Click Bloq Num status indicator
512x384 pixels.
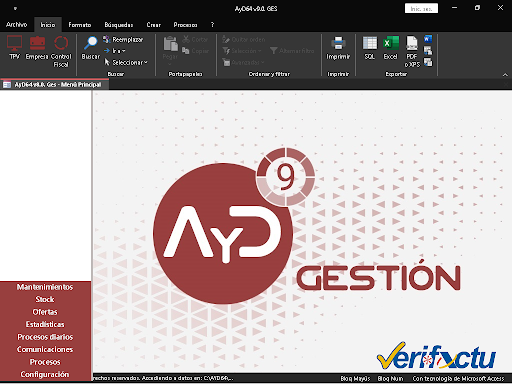[x=390, y=378]
